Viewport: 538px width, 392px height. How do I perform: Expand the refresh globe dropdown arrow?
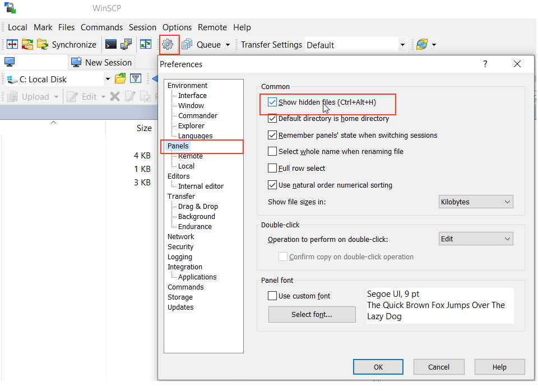[434, 45]
